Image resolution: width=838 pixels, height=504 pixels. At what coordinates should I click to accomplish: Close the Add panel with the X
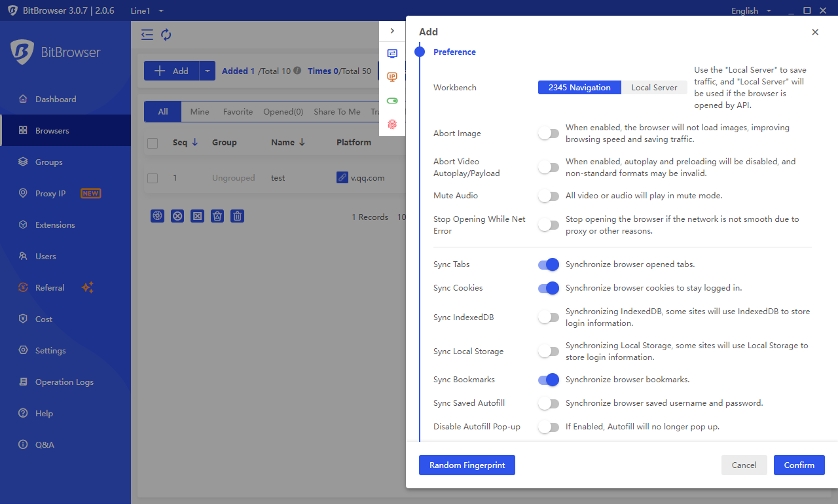click(x=815, y=32)
